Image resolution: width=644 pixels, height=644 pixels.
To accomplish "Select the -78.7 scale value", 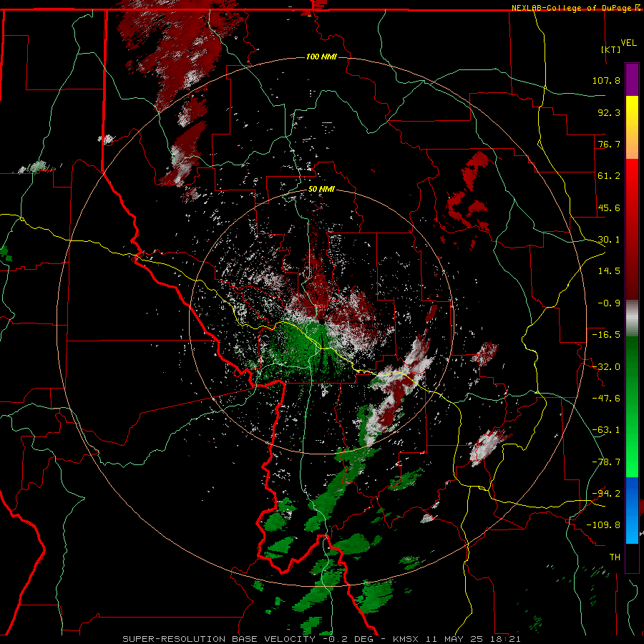I will [x=606, y=462].
